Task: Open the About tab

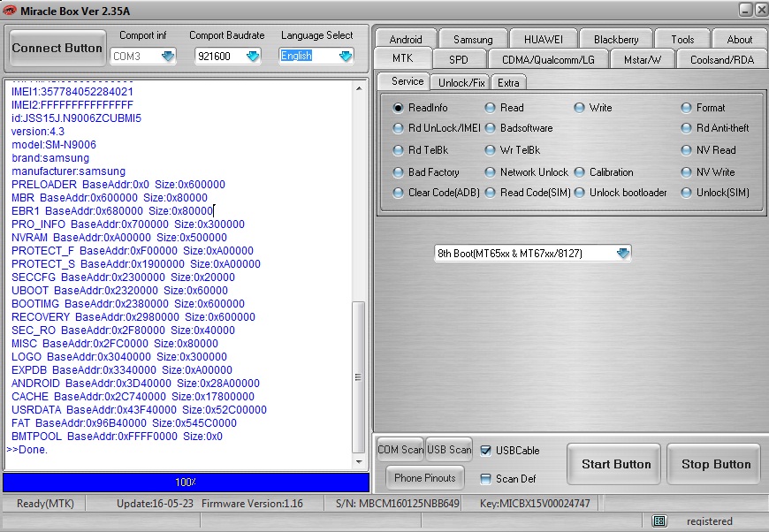Action: click(740, 39)
